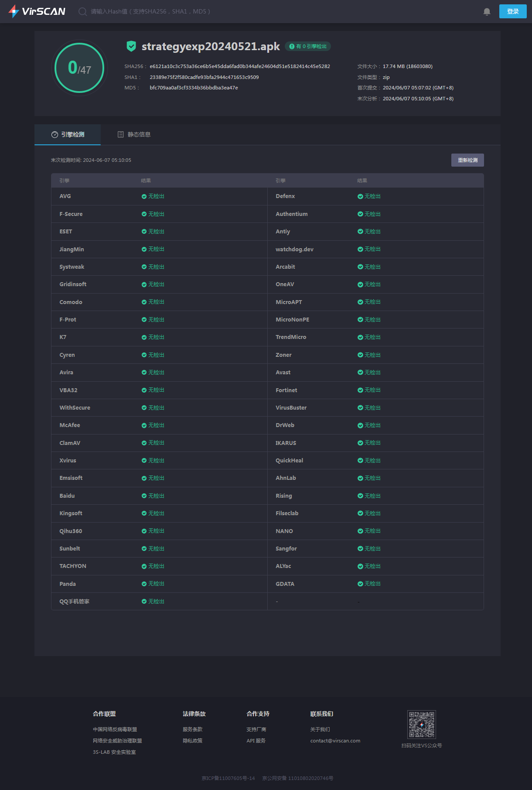Click the Defenx result check icon
Image resolution: width=532 pixels, height=790 pixels.
pyautogui.click(x=360, y=196)
